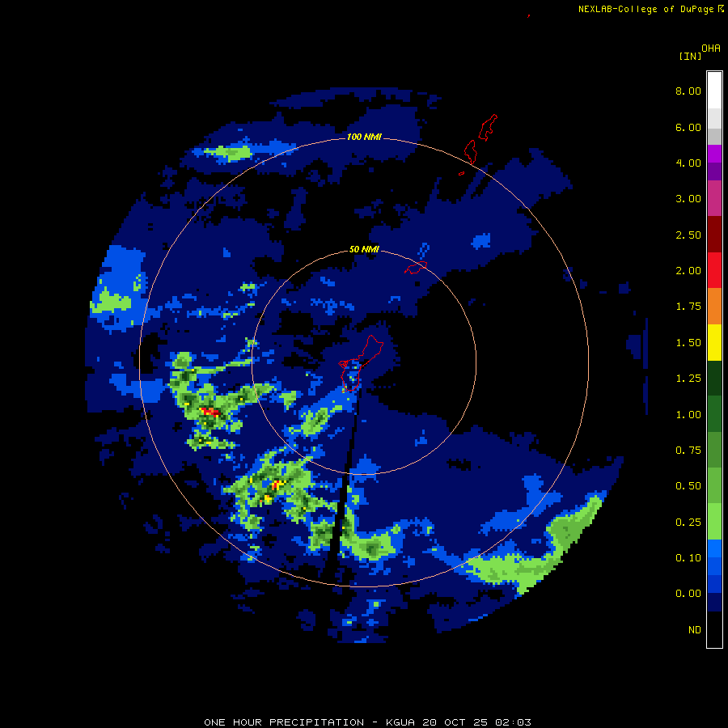
Task: Click the 0.50 legend value
Action: [688, 486]
